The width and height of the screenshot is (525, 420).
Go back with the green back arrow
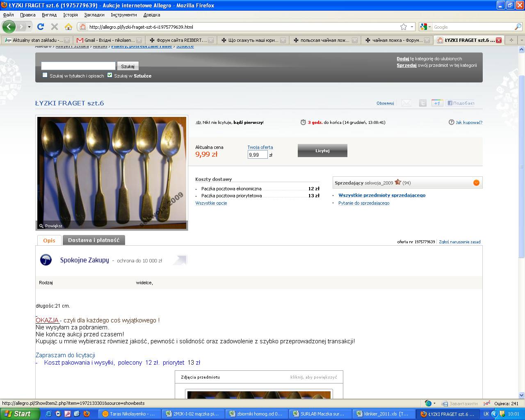pos(9,27)
